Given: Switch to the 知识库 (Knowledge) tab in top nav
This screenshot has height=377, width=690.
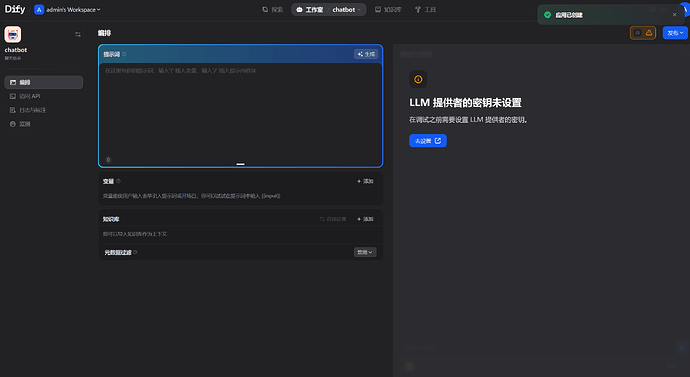Looking at the screenshot, I should point(388,10).
